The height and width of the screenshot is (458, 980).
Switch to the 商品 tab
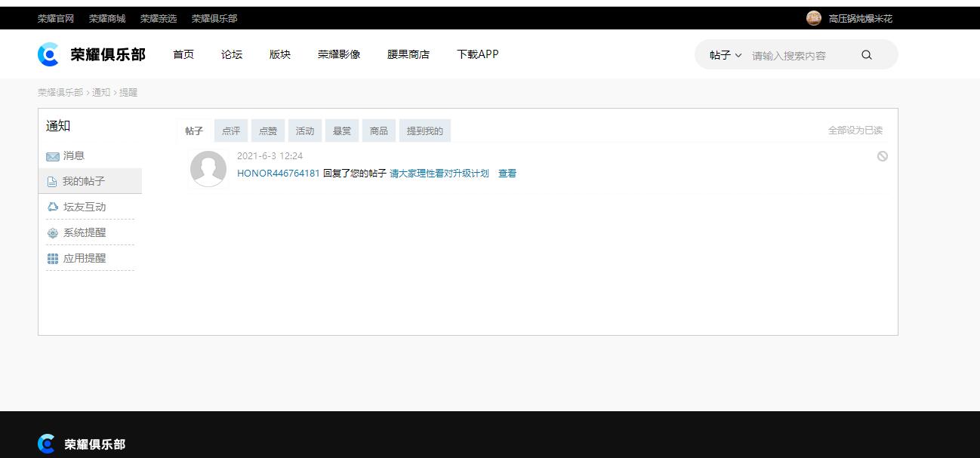point(379,131)
